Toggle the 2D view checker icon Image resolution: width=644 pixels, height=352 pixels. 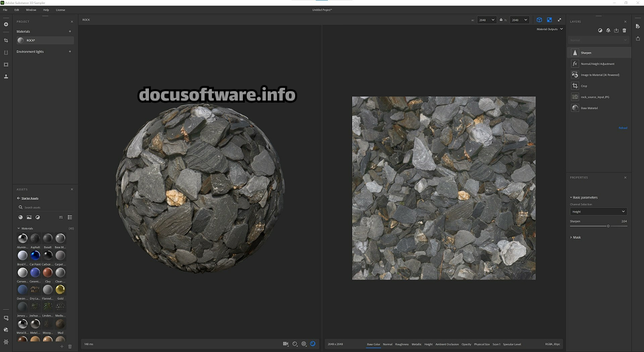point(549,19)
